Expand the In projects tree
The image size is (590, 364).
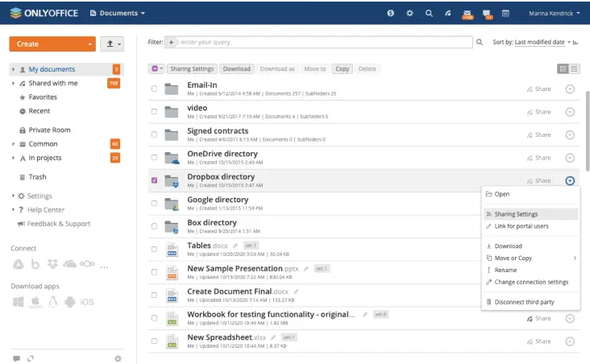(13, 158)
